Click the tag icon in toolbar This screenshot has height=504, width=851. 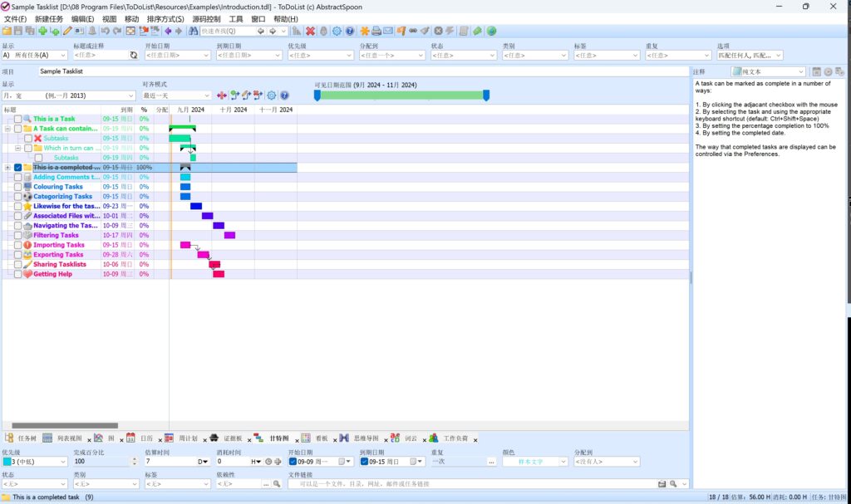(477, 31)
